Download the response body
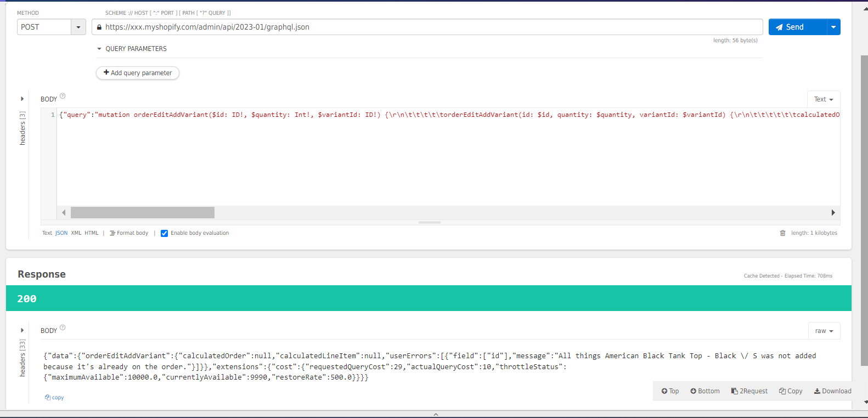 [832, 391]
